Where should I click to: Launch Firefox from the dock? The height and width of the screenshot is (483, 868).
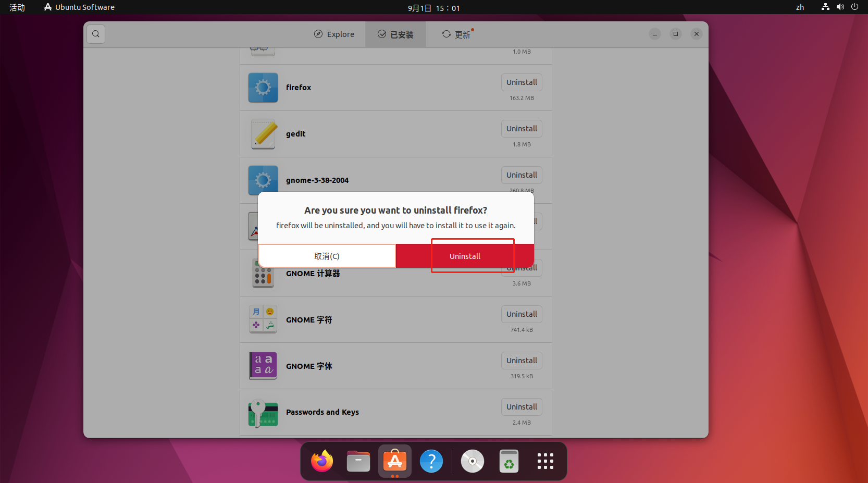(322, 461)
